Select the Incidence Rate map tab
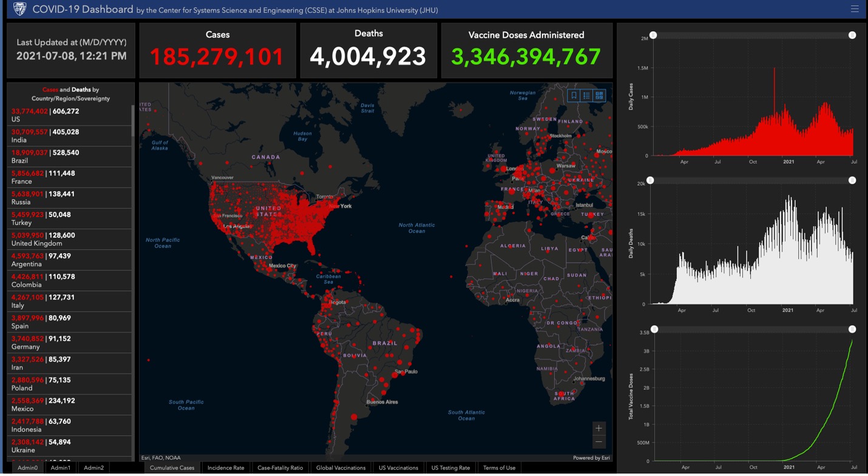The image size is (868, 476). tap(226, 468)
